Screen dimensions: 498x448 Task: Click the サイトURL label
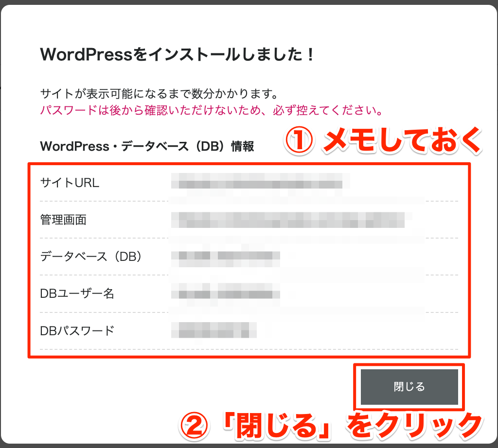click(x=70, y=183)
